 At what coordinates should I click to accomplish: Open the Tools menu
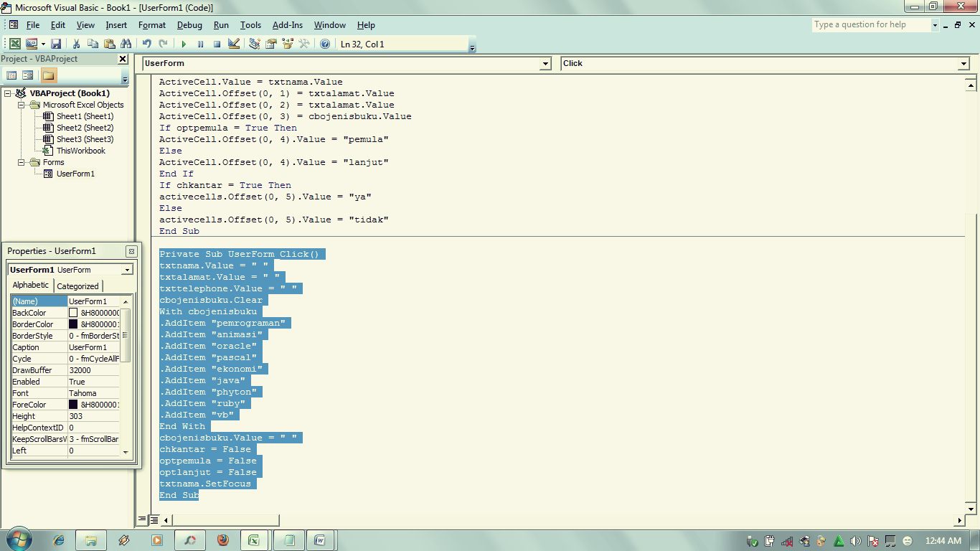[x=250, y=24]
